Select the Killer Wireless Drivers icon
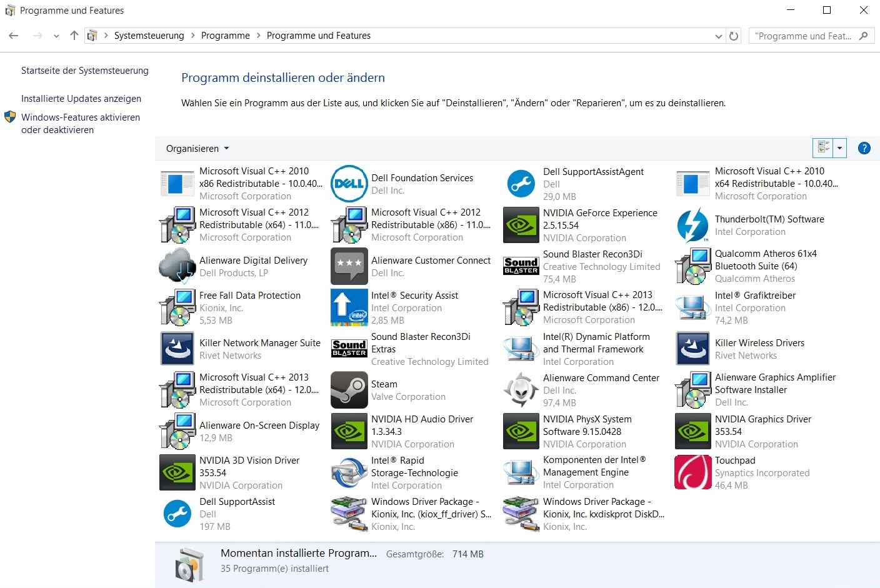 [x=692, y=349]
